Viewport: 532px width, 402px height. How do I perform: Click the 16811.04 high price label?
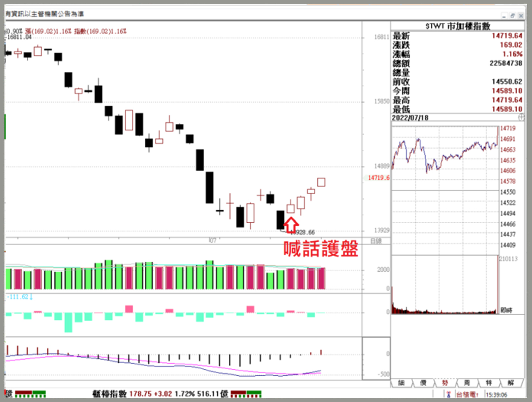coord(19,37)
